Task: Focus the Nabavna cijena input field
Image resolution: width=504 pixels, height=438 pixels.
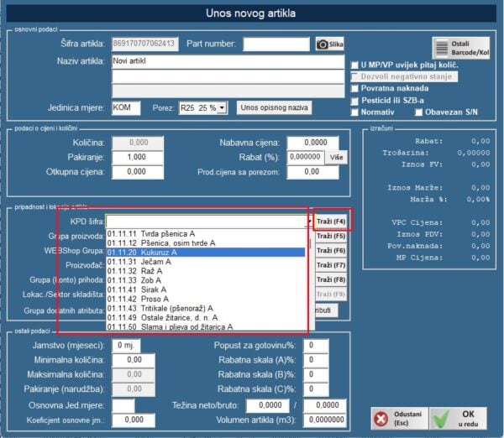Action: [x=307, y=143]
